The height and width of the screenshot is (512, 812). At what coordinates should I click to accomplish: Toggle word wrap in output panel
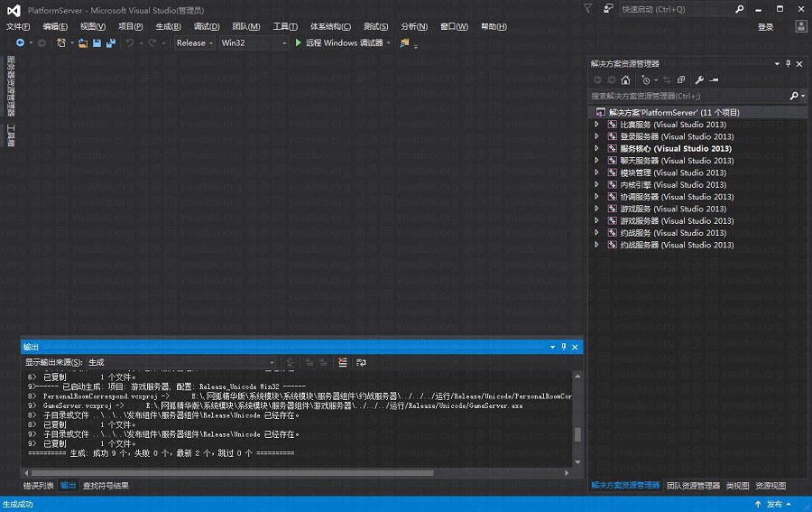[x=361, y=362]
